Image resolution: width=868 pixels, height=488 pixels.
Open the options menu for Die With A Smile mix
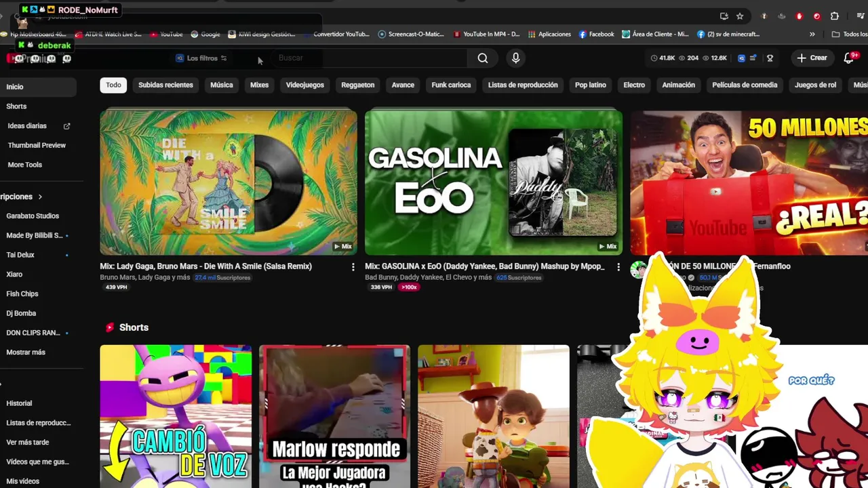coord(353,267)
